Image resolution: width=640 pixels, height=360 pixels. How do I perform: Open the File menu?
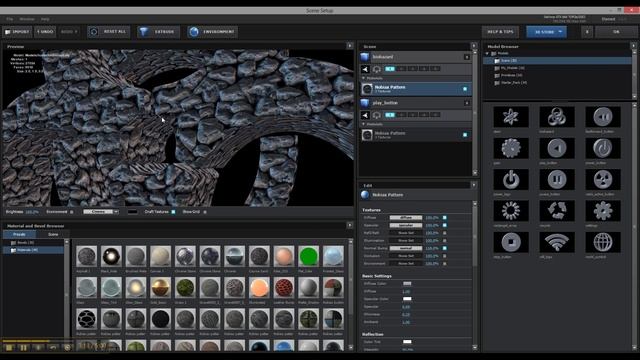point(10,19)
